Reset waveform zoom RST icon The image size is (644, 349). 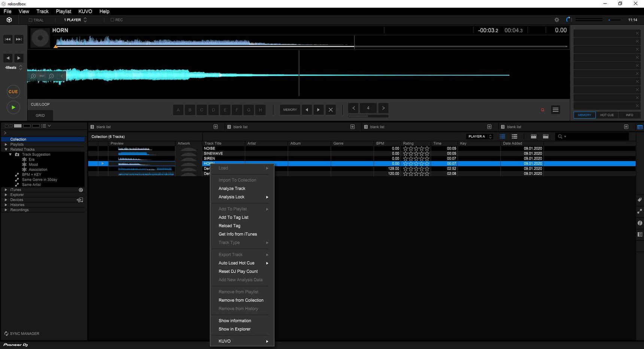pyautogui.click(x=42, y=76)
